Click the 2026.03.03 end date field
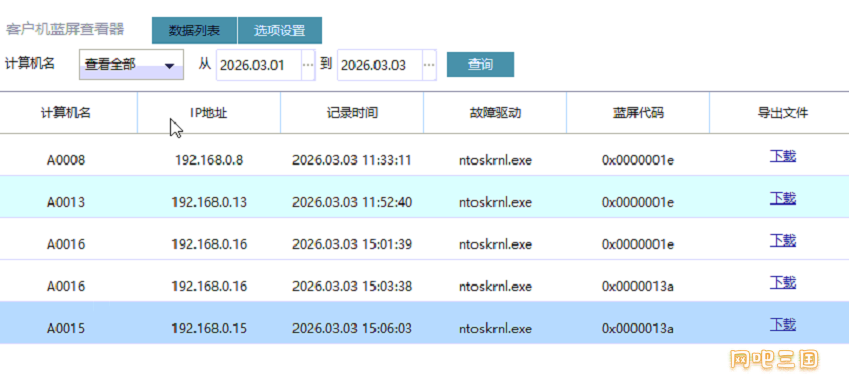This screenshot has height=384, width=849. coord(380,65)
